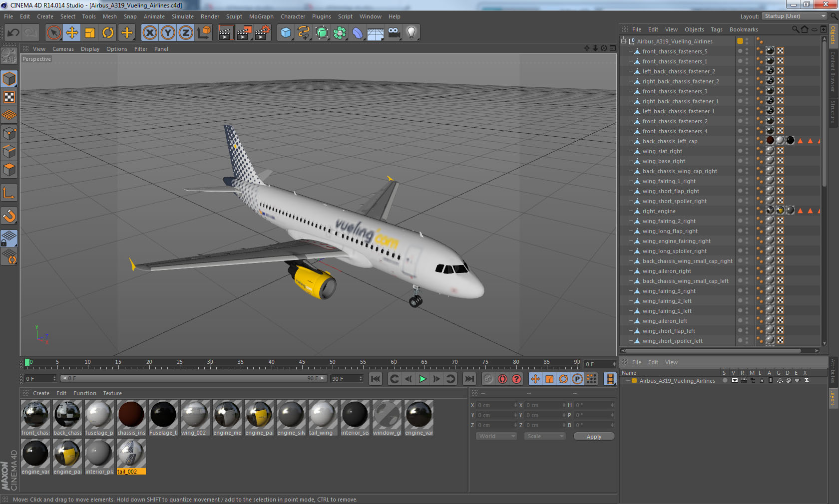Select the wing_slat_right object row

click(x=662, y=151)
